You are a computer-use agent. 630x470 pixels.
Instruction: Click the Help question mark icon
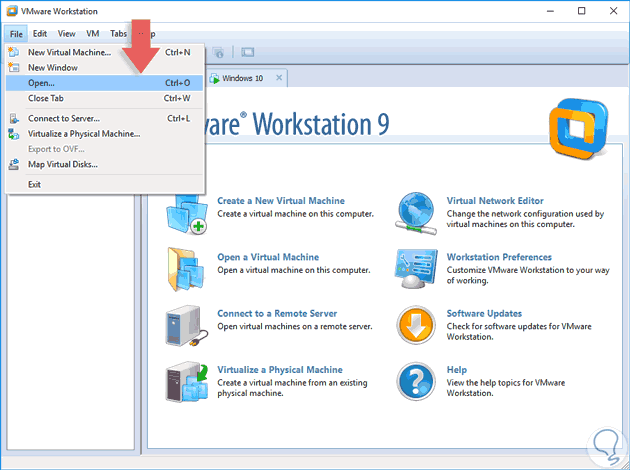tap(416, 382)
